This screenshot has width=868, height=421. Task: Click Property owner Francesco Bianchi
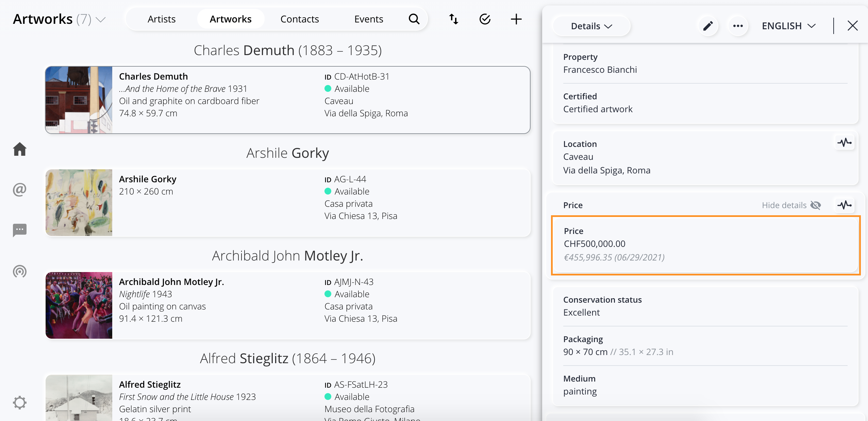[600, 70]
